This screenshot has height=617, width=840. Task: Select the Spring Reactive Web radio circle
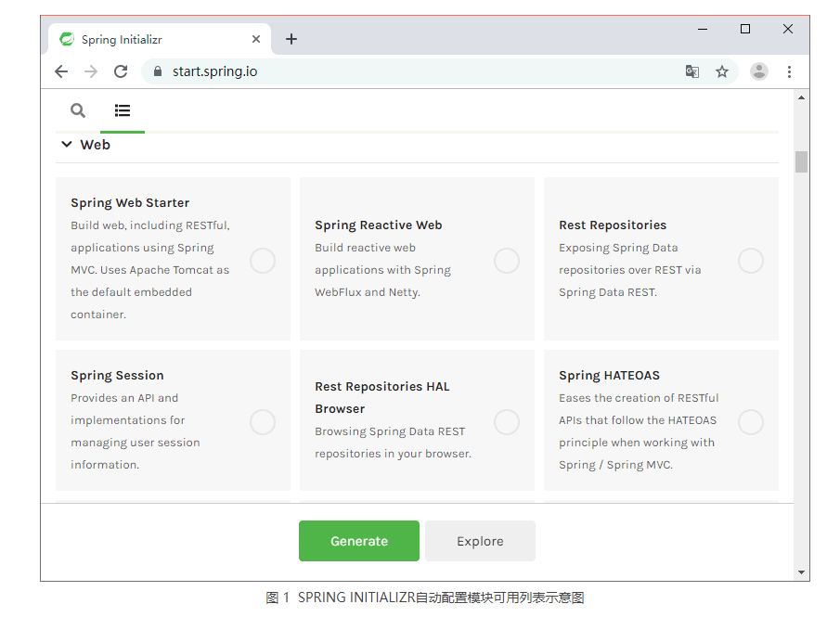[507, 261]
